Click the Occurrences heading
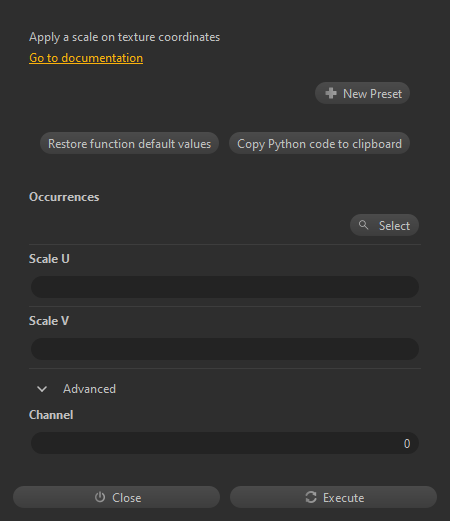 (x=64, y=197)
